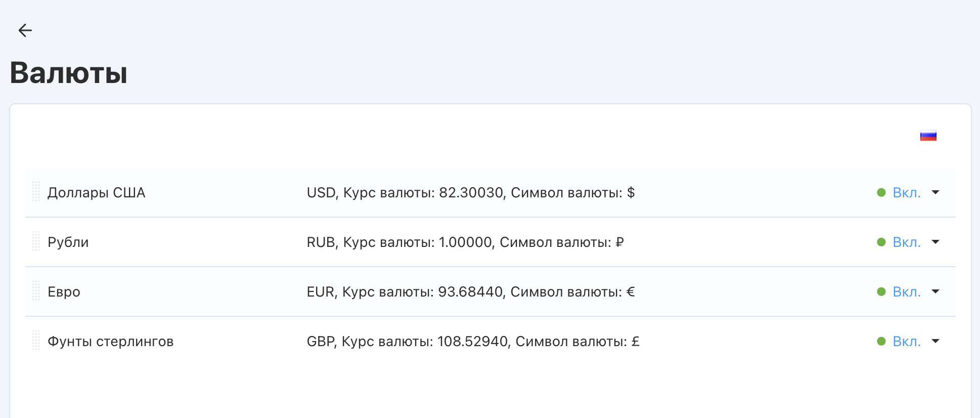This screenshot has width=980, height=418.
Task: Open the status dropdown arrow for Рубли
Action: click(936, 242)
